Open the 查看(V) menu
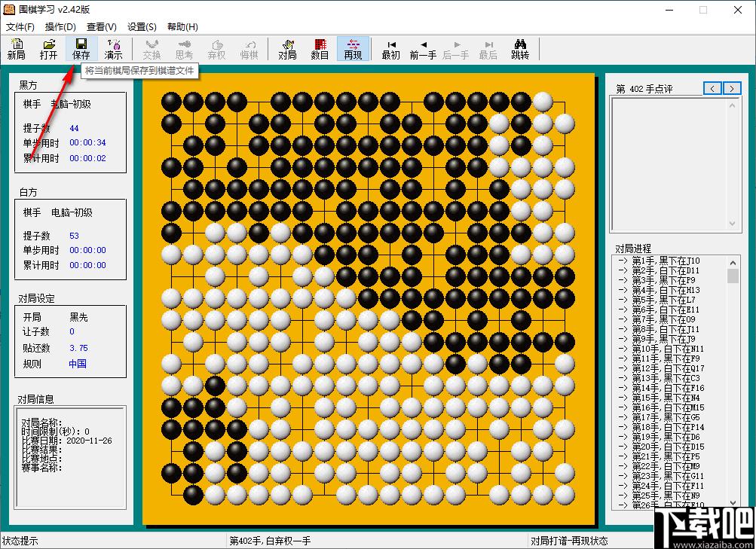 [102, 27]
